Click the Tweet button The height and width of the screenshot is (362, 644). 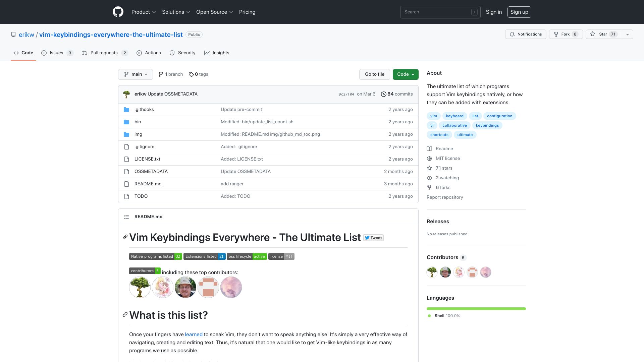(373, 238)
